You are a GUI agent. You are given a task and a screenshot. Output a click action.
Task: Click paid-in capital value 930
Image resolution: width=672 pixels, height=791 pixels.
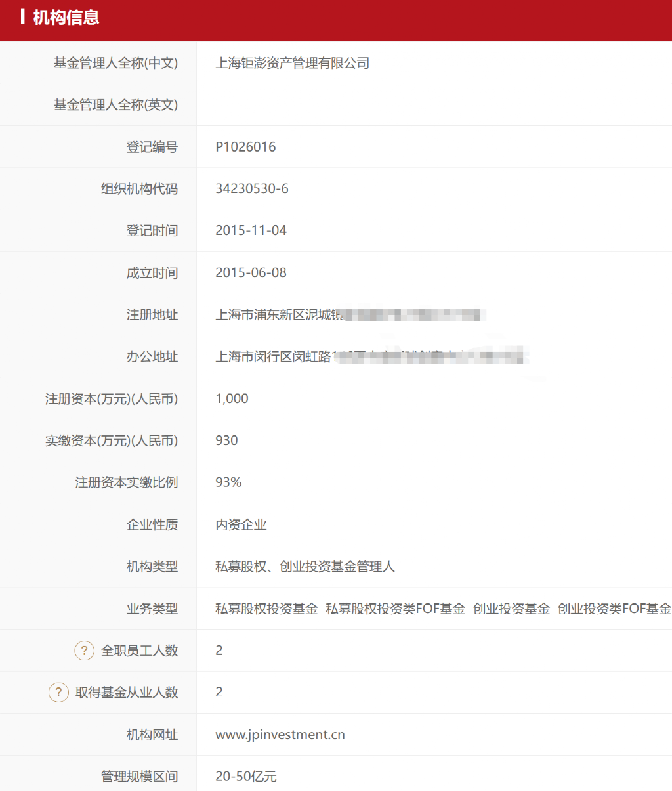point(226,440)
